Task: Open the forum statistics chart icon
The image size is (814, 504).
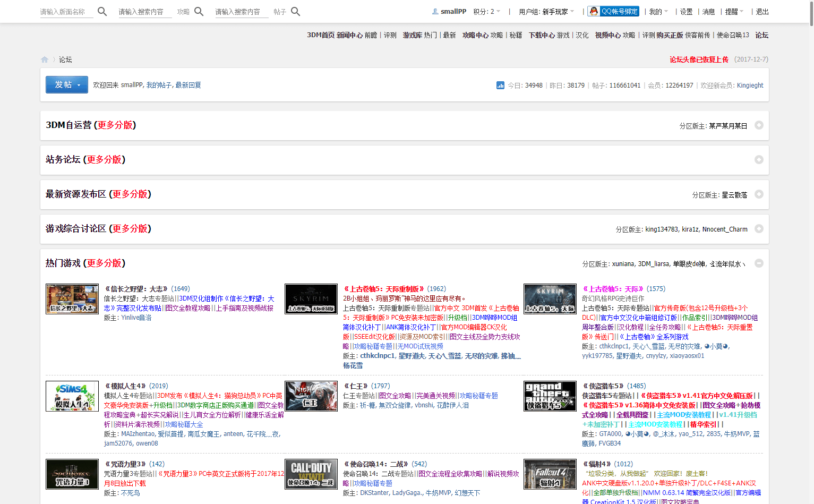Action: click(x=500, y=86)
